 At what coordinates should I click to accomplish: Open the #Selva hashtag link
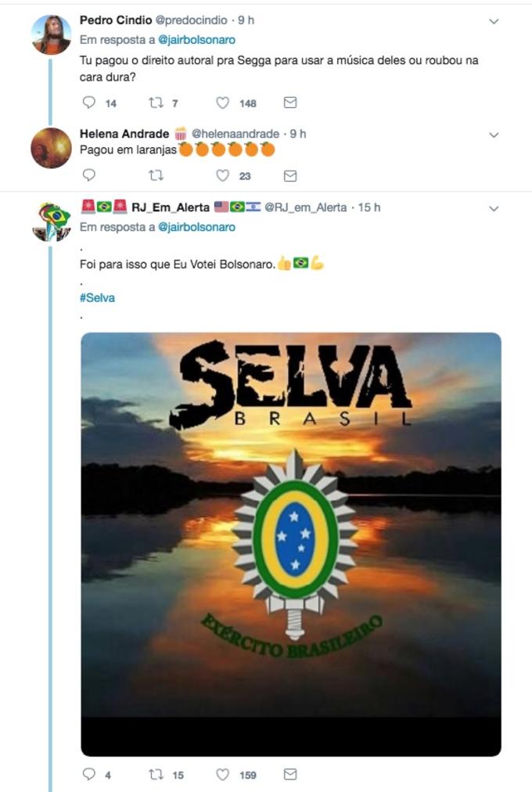pos(97,297)
